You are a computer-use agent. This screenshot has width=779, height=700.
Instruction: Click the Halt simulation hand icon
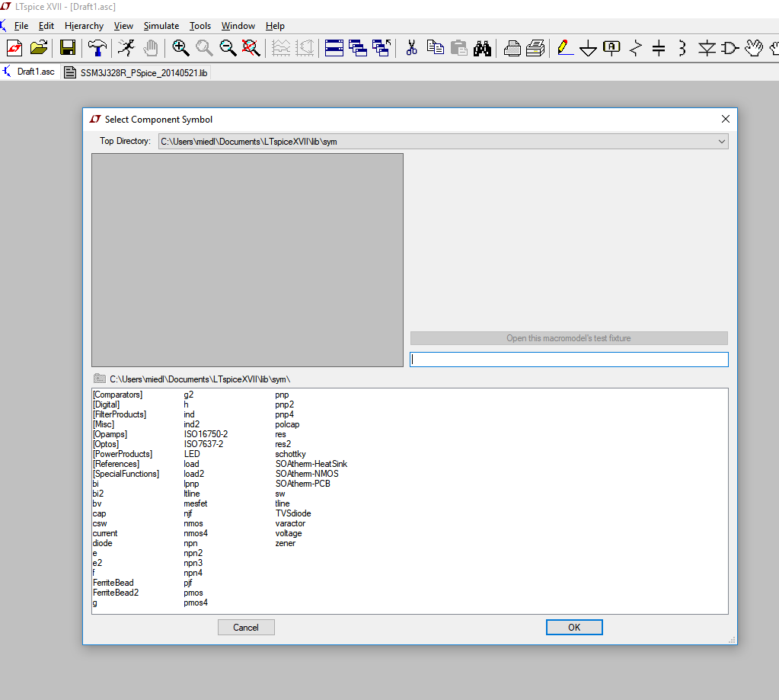(151, 48)
